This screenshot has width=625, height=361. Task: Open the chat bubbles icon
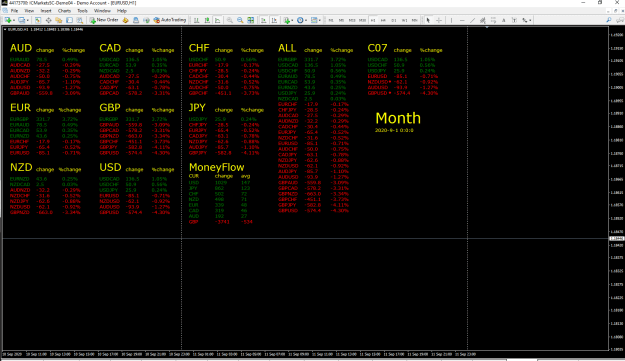(620, 20)
